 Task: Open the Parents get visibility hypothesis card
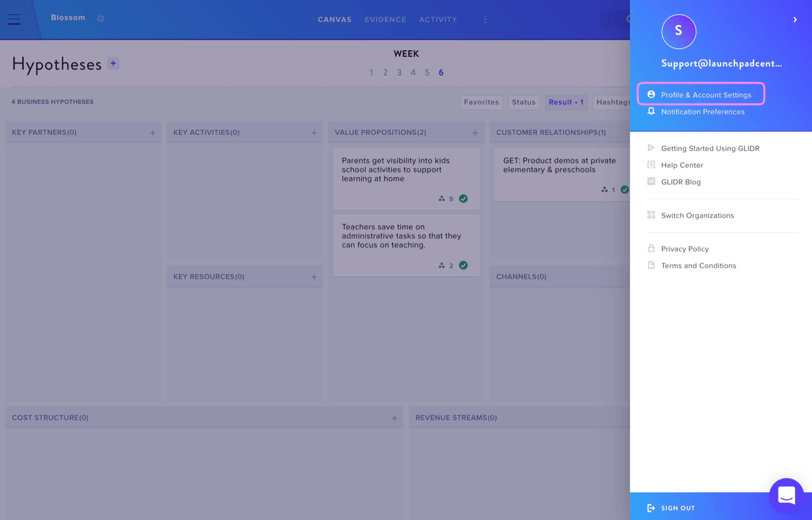[x=406, y=179]
